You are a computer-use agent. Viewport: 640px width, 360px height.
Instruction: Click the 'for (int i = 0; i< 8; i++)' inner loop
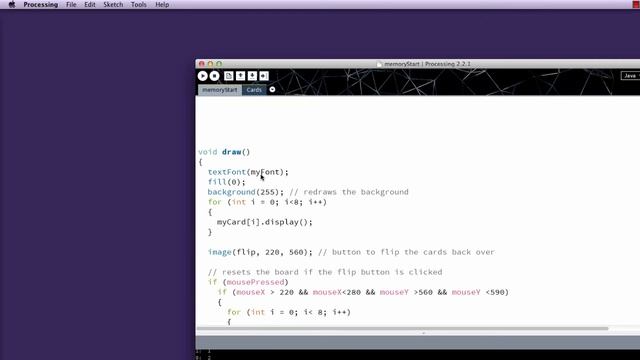click(289, 312)
